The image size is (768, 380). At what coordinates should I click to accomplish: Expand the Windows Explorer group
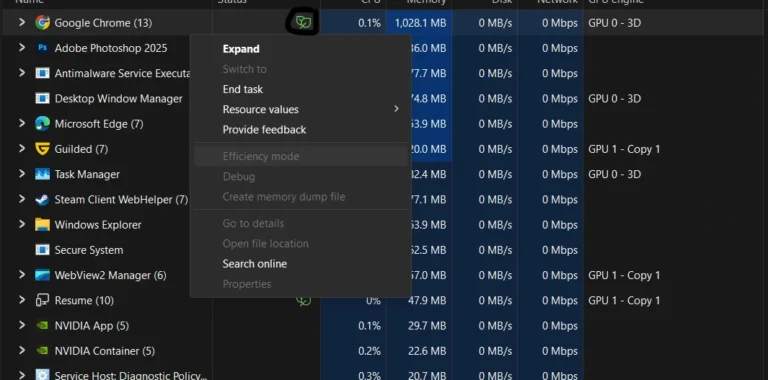pyautogui.click(x=22, y=225)
